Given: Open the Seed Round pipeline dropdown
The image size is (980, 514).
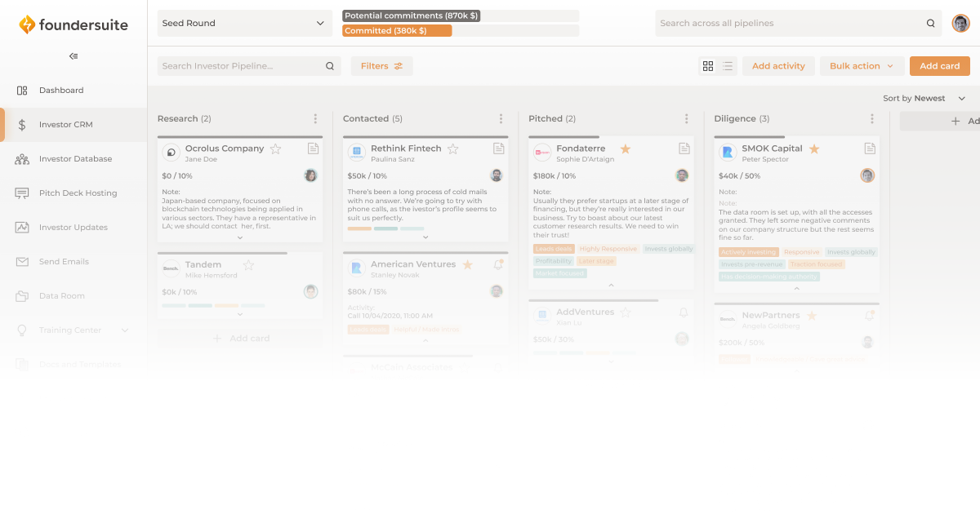Looking at the screenshot, I should click(245, 24).
